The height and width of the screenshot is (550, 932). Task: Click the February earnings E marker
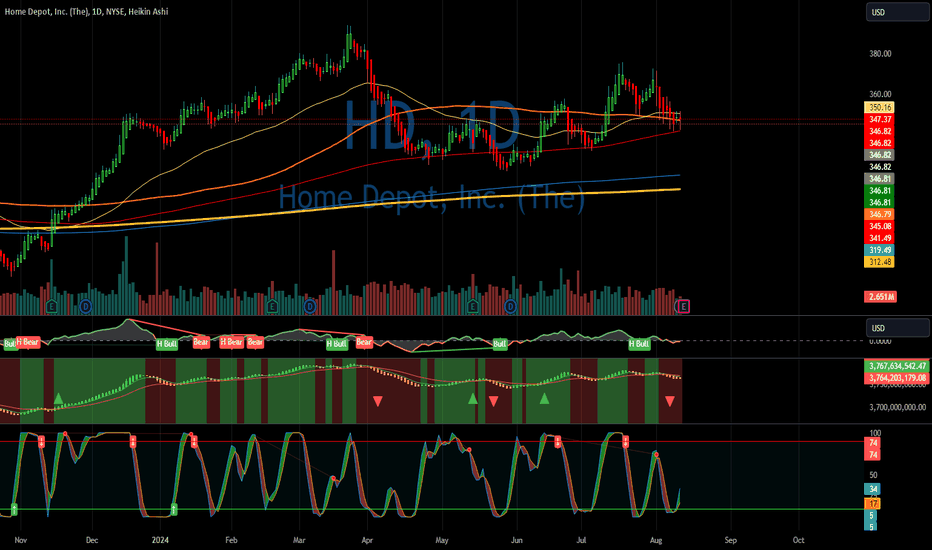[272, 307]
